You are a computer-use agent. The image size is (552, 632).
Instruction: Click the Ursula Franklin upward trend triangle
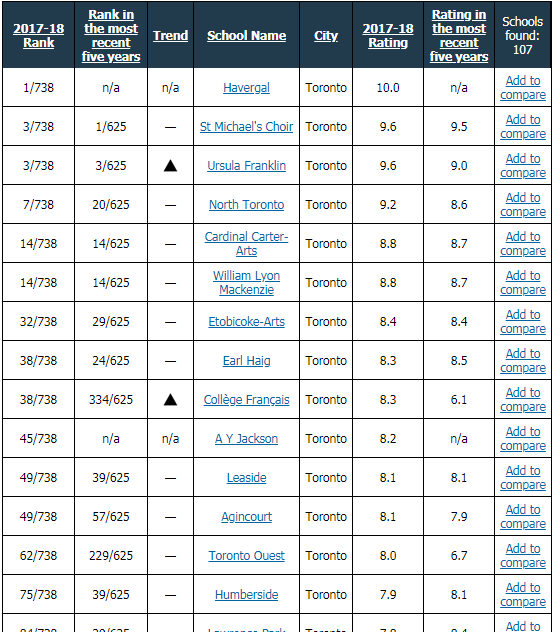(170, 166)
